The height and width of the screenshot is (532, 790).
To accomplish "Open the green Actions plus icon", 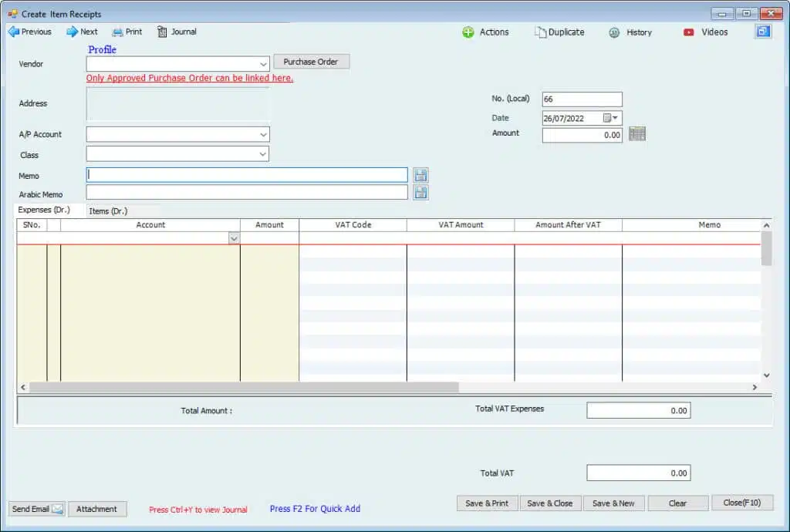I will (468, 32).
